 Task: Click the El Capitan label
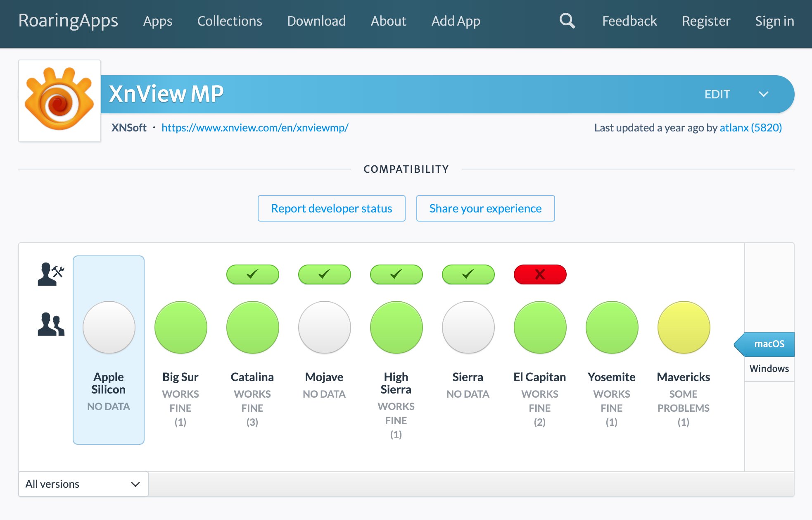[540, 377]
